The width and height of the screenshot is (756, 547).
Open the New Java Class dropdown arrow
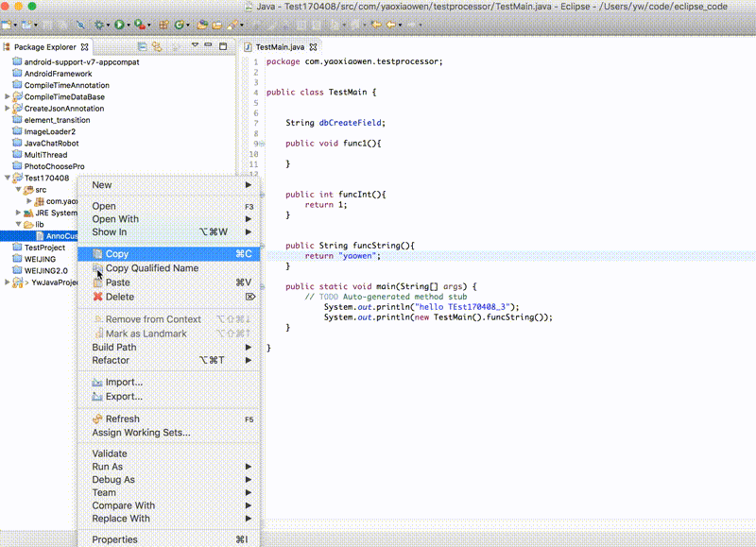tap(187, 26)
